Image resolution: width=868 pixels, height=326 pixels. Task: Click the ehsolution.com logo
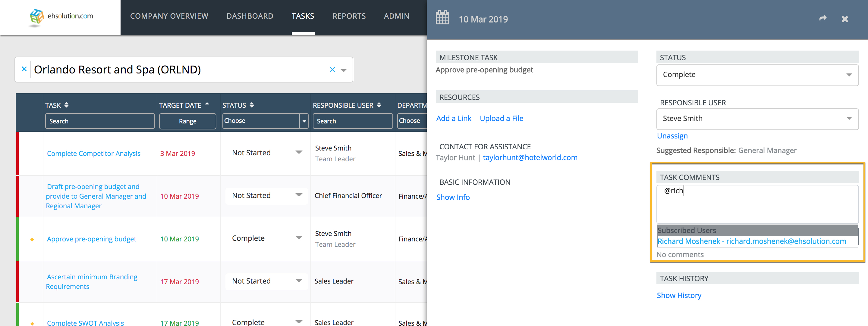click(61, 17)
